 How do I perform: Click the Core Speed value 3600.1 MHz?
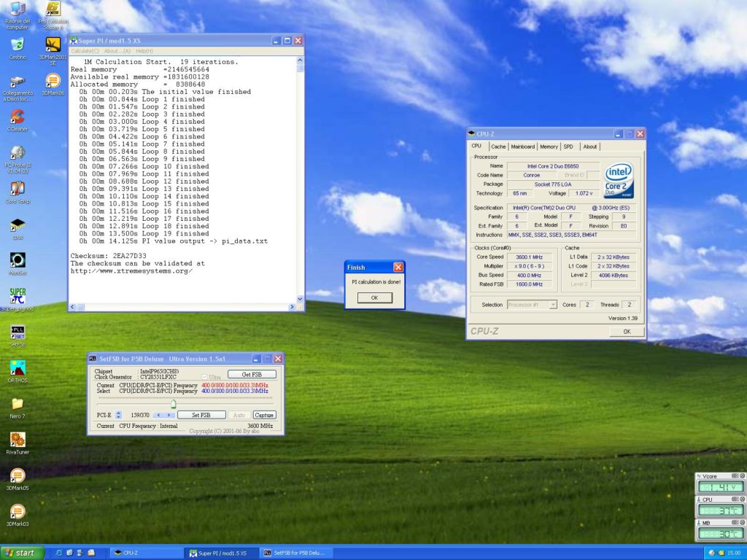[529, 257]
